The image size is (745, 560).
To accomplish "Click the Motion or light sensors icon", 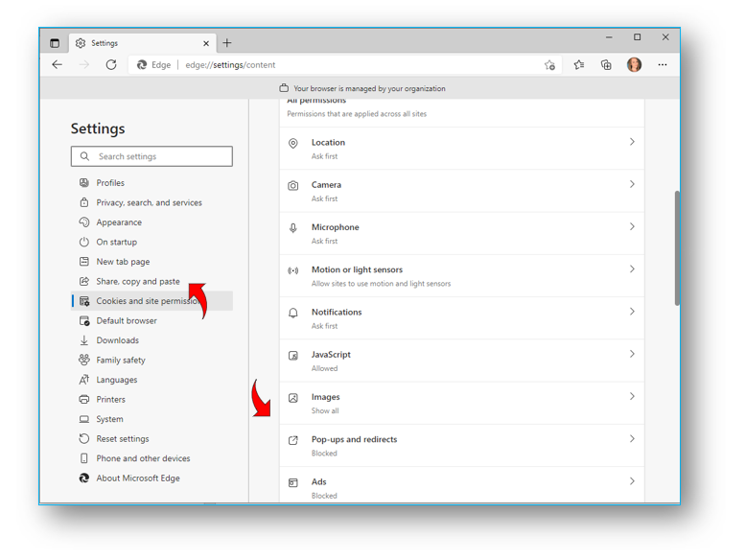I will pyautogui.click(x=293, y=270).
